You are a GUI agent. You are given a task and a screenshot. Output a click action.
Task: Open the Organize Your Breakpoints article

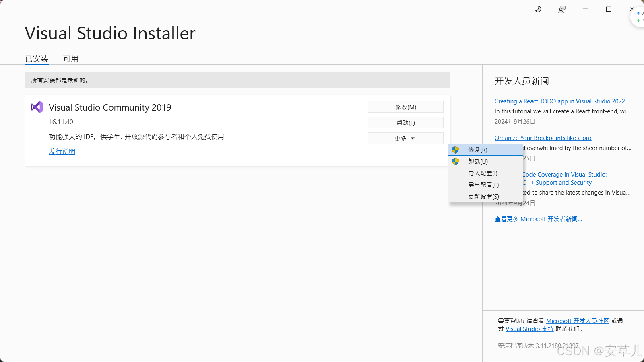point(543,138)
